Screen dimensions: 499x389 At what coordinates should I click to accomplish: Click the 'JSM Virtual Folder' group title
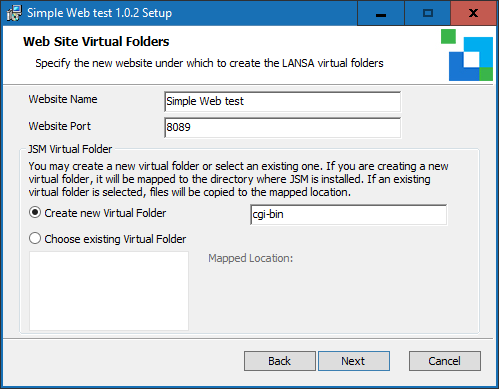tap(70, 149)
